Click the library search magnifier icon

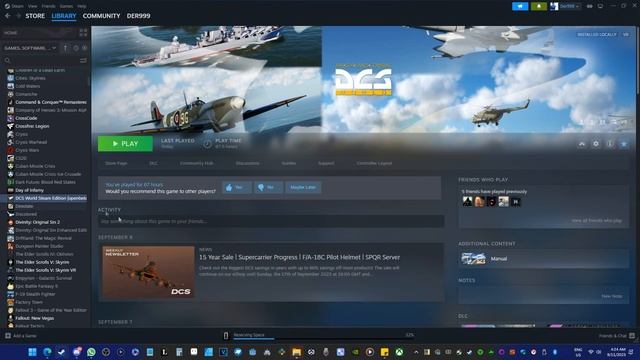(7, 60)
